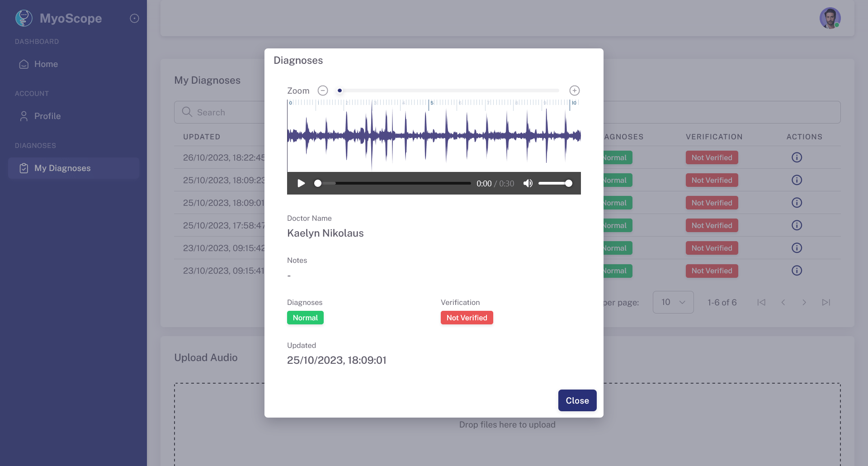The width and height of the screenshot is (868, 466).
Task: Click the audio time display 0:00 / 0:30
Action: [x=495, y=183]
